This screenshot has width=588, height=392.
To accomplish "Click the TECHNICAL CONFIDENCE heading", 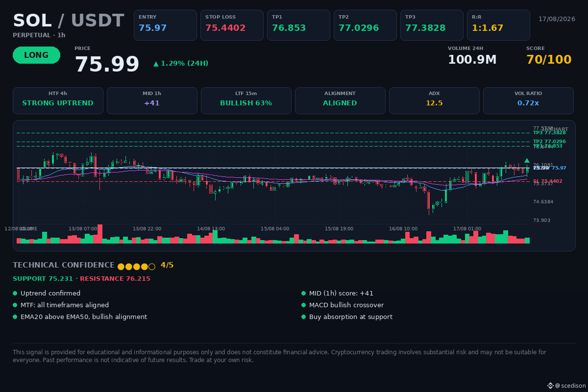I will point(64,265).
